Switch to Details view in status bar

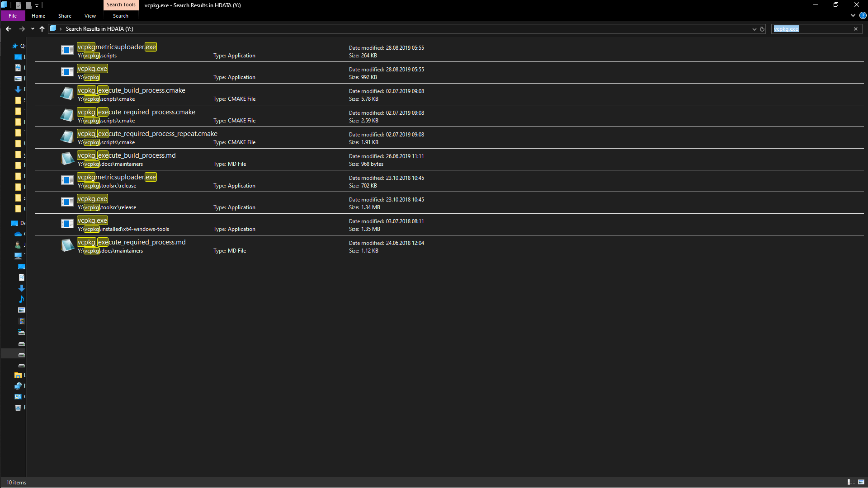851,482
